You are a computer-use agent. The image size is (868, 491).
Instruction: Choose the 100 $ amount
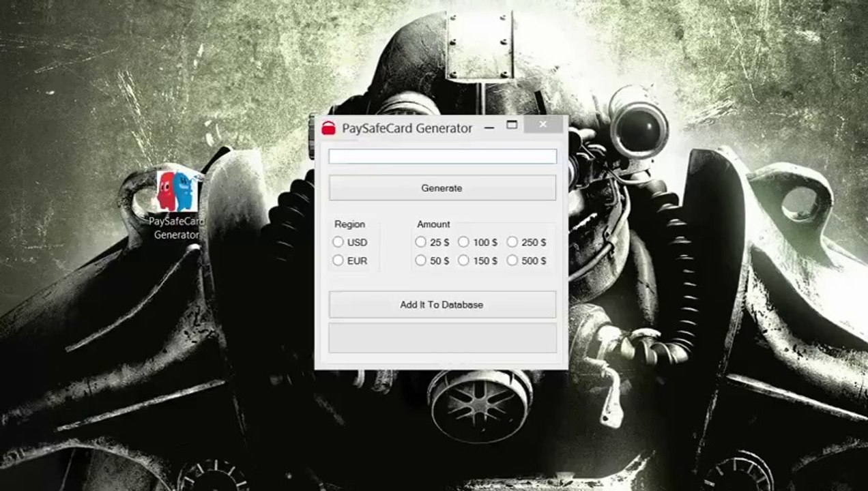coord(478,242)
